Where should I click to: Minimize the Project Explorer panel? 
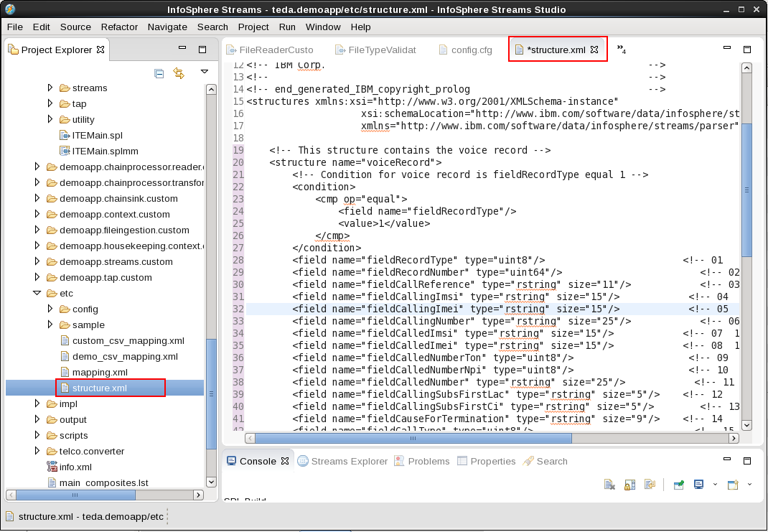coord(182,48)
